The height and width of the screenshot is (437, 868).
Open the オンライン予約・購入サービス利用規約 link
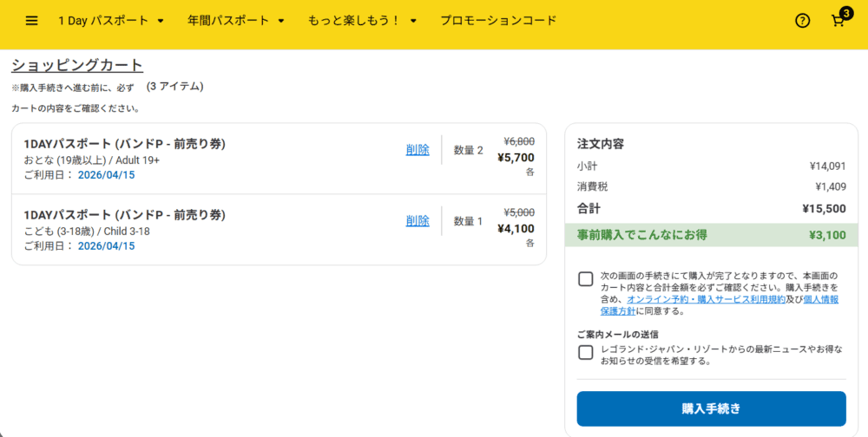pos(707,299)
